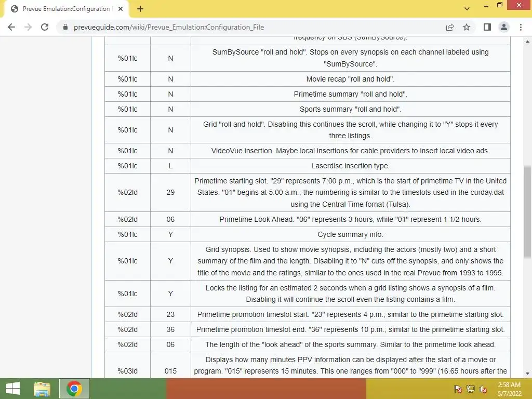
Task: Click the page scrollbar down arrow
Action: tap(527, 374)
